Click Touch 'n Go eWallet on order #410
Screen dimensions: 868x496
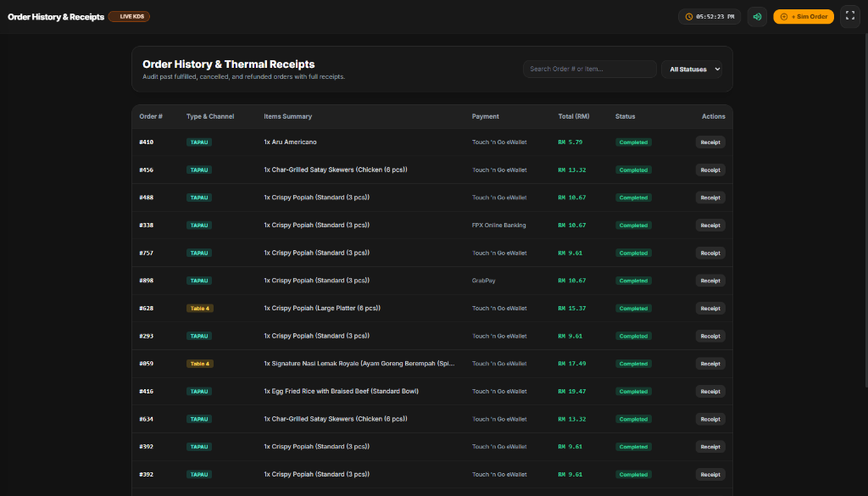[499, 142]
